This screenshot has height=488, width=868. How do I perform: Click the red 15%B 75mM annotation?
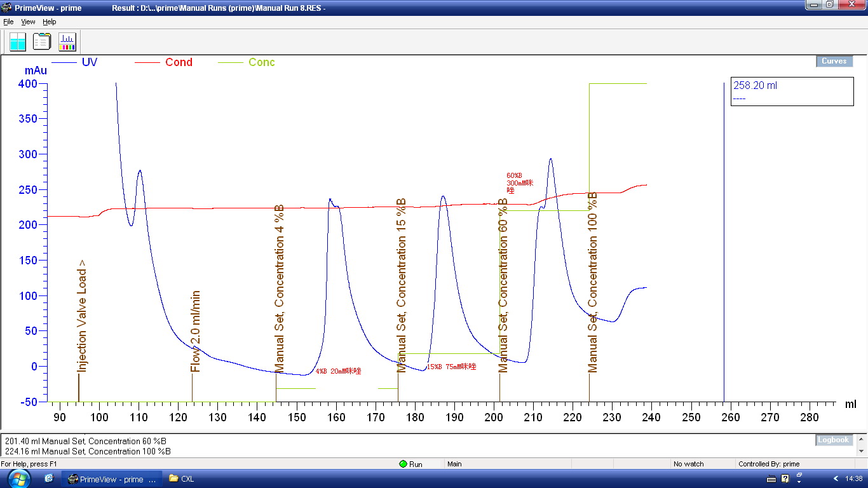click(451, 367)
